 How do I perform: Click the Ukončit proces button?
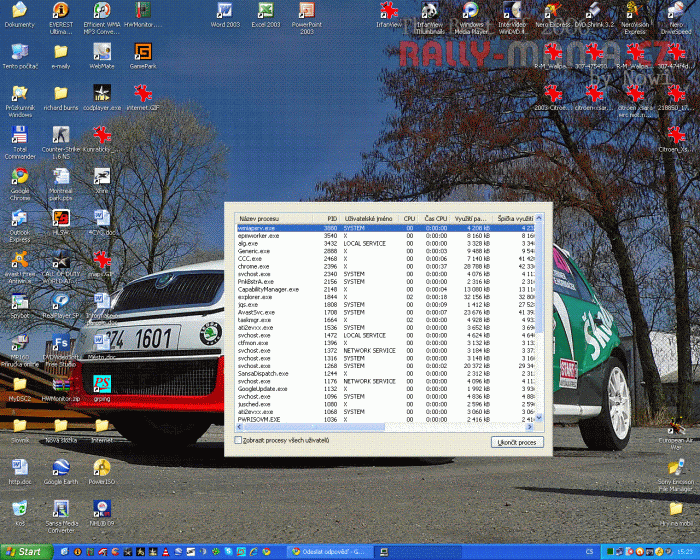519,441
